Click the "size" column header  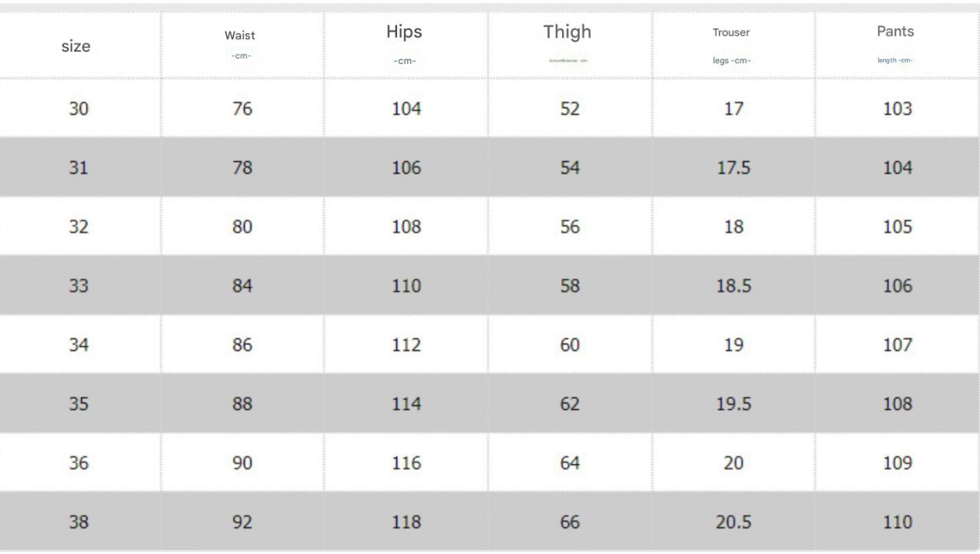point(76,46)
